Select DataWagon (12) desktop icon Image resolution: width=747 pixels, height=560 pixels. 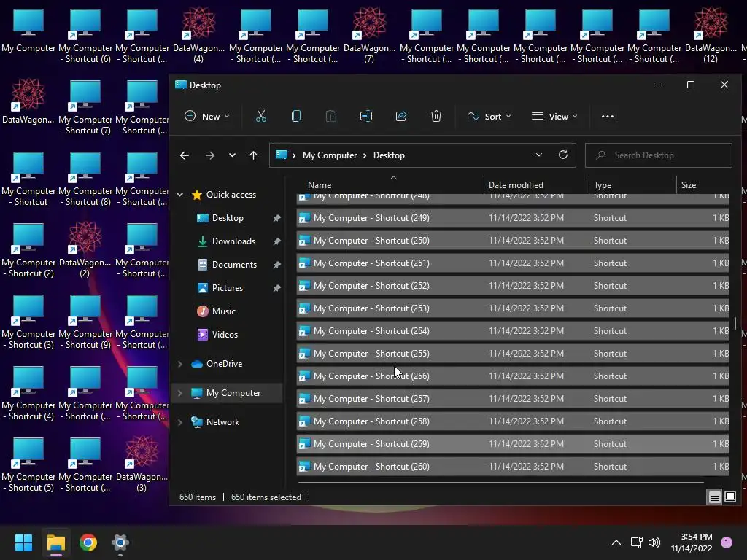(711, 34)
